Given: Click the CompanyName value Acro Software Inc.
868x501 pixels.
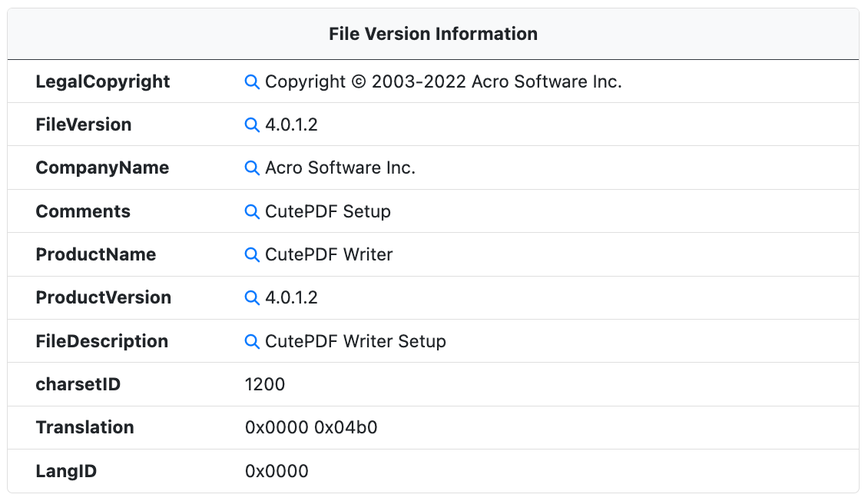Looking at the screenshot, I should click(340, 168).
